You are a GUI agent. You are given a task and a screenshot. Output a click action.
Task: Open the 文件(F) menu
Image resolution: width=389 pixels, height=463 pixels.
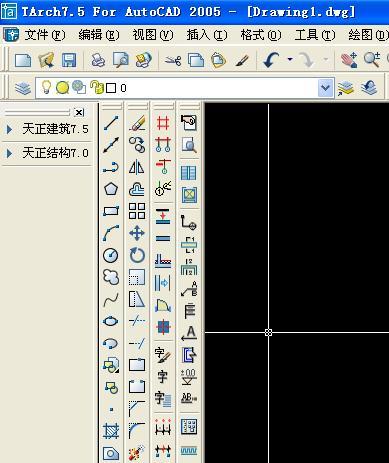coord(45,35)
